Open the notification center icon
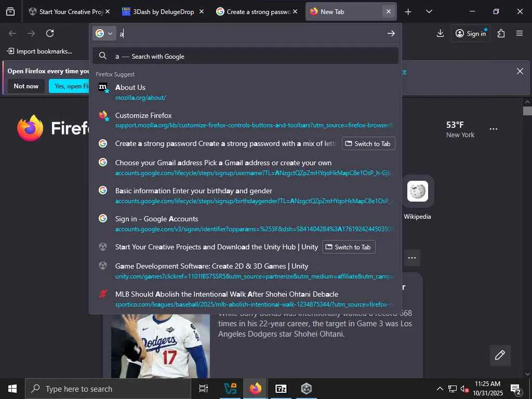Viewport: 532px width, 399px height. [516, 389]
